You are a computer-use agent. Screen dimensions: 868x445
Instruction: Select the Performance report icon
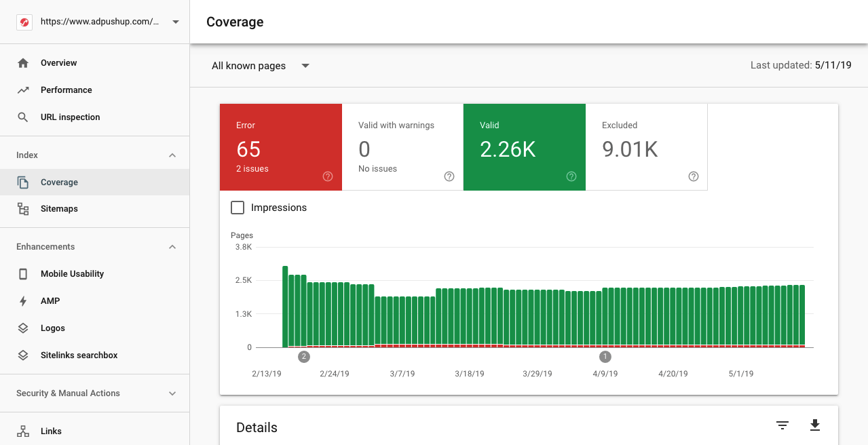[x=24, y=90]
